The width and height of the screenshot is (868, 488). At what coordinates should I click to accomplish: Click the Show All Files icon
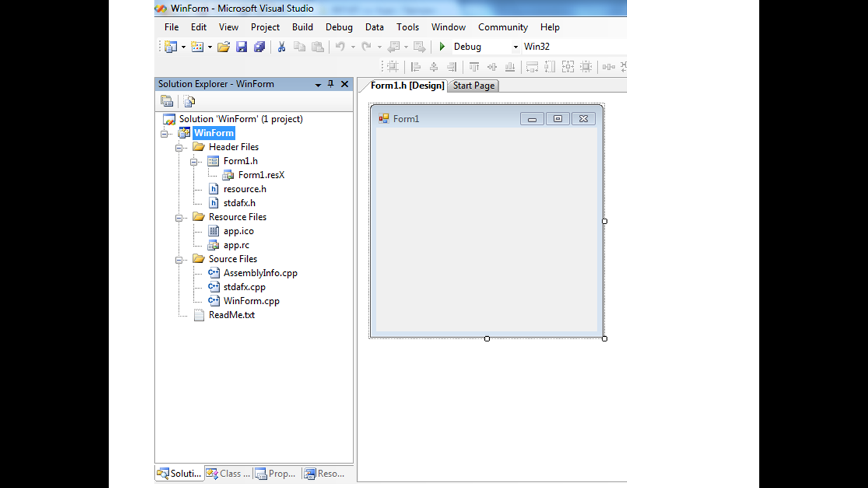(x=189, y=101)
